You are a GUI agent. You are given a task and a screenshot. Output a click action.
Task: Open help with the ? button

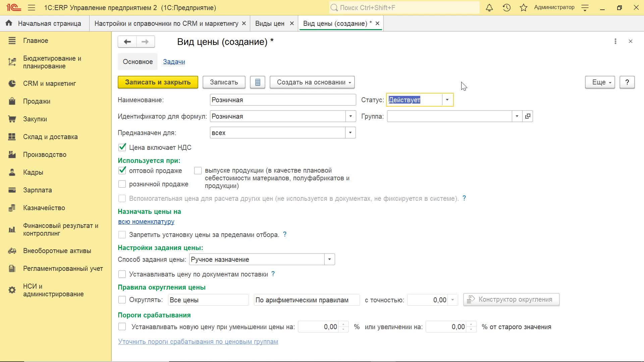627,82
